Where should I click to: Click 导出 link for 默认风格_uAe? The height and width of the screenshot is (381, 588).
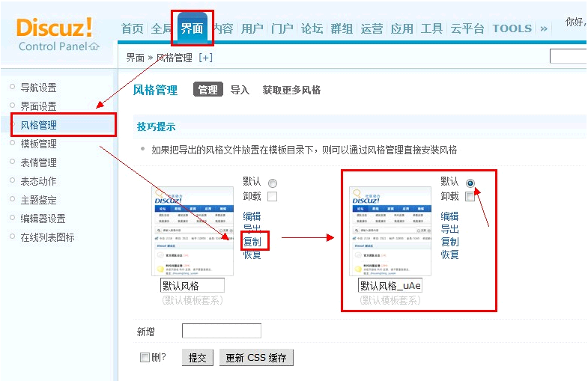449,229
